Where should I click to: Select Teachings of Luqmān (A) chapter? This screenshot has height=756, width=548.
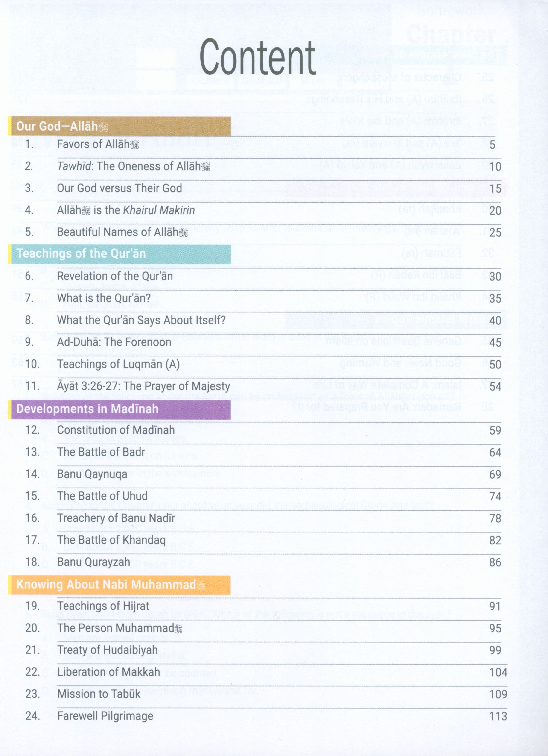coord(118,364)
